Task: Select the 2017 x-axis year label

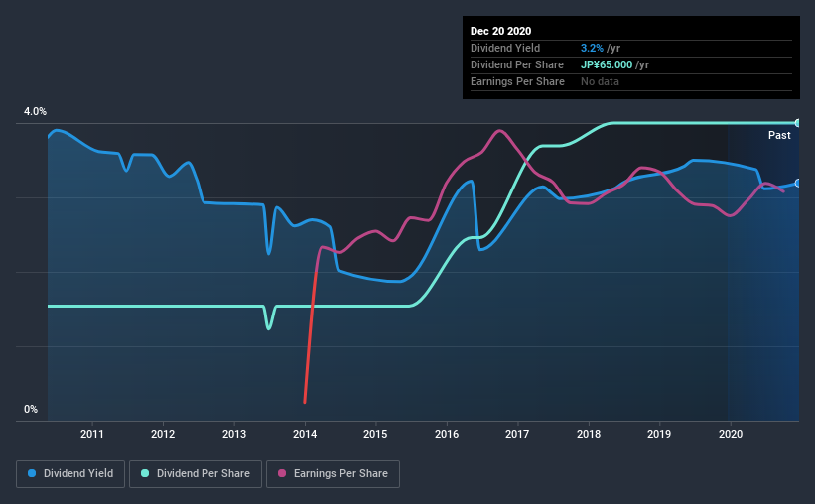Action: [x=517, y=434]
